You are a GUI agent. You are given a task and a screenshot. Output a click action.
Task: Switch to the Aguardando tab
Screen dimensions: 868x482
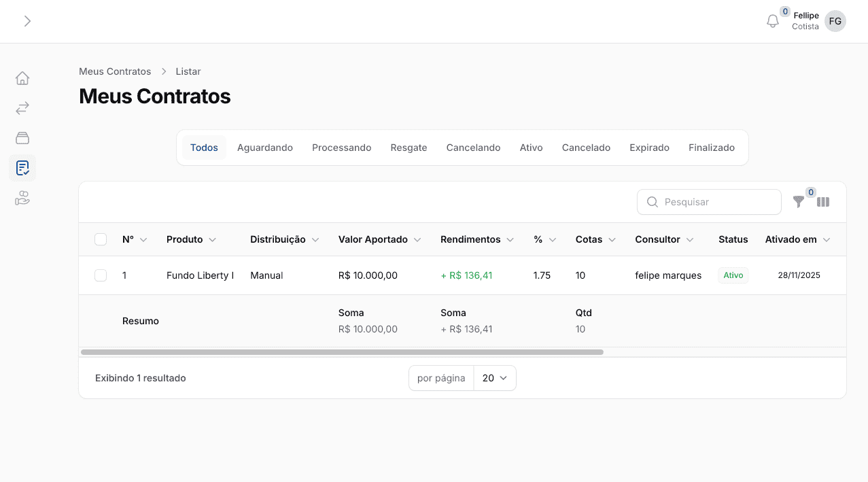264,148
